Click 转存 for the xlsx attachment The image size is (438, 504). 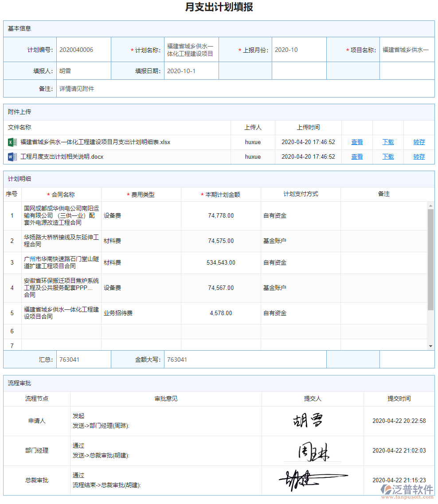(x=419, y=141)
